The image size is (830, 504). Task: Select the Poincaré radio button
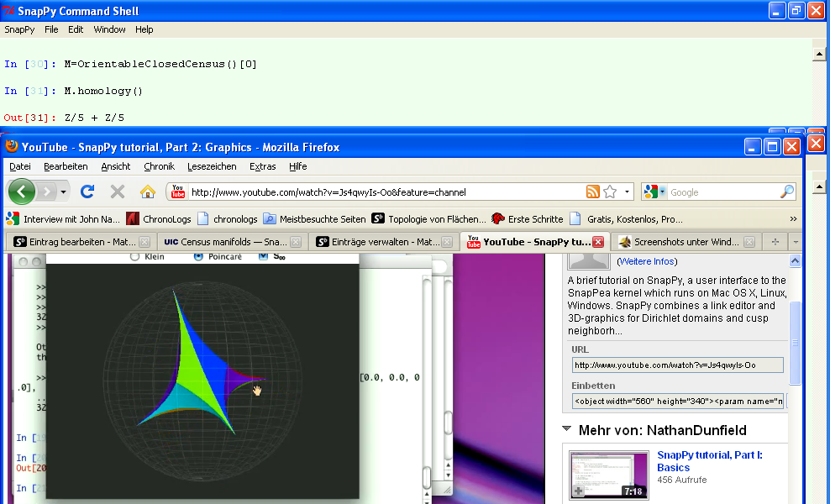pyautogui.click(x=198, y=257)
